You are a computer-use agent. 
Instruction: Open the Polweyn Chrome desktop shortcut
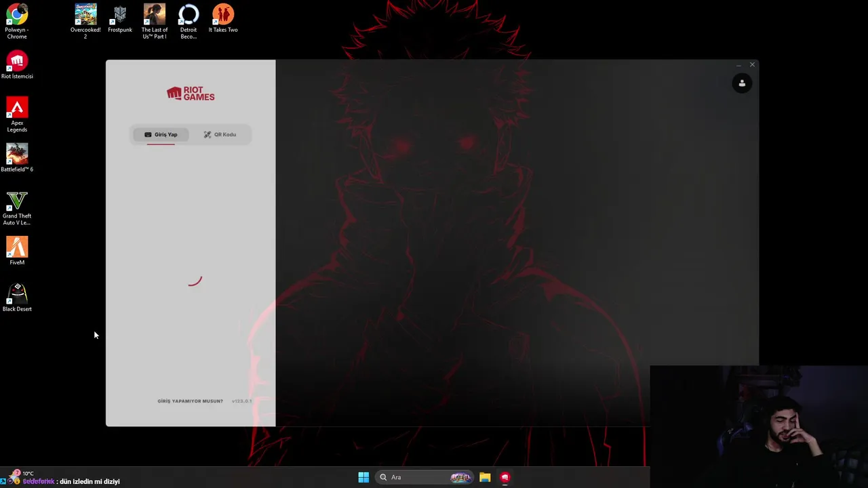click(x=17, y=21)
